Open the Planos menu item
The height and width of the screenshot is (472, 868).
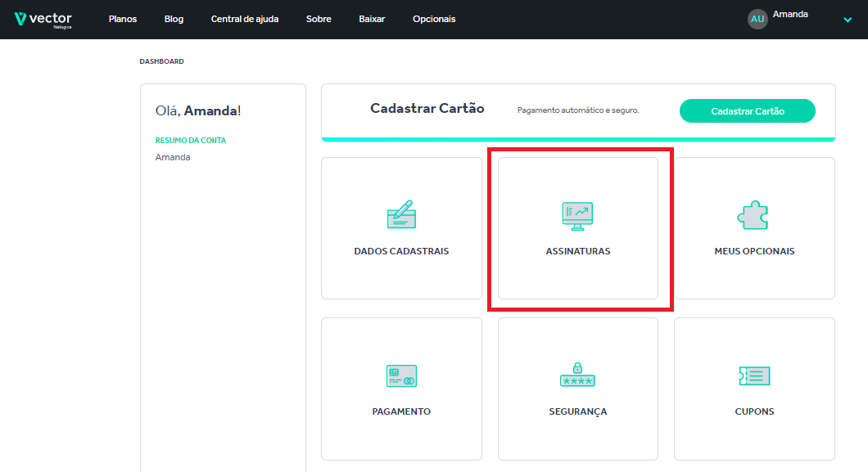point(123,19)
